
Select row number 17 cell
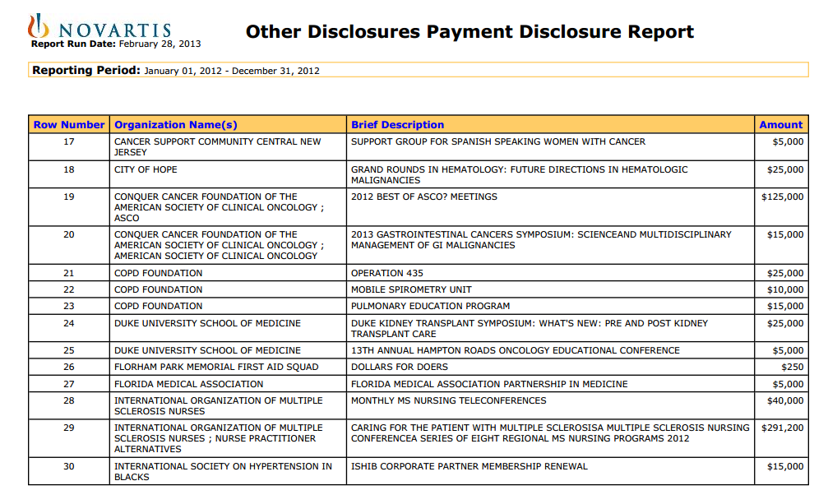click(x=68, y=146)
